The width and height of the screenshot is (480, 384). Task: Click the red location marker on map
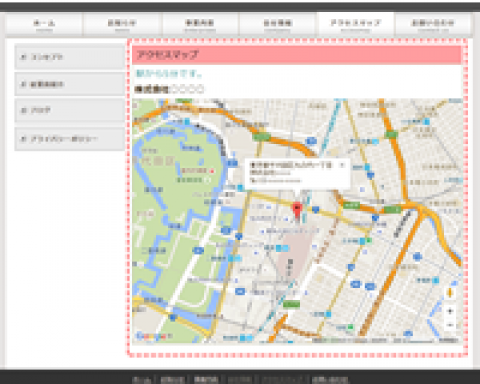point(297,211)
